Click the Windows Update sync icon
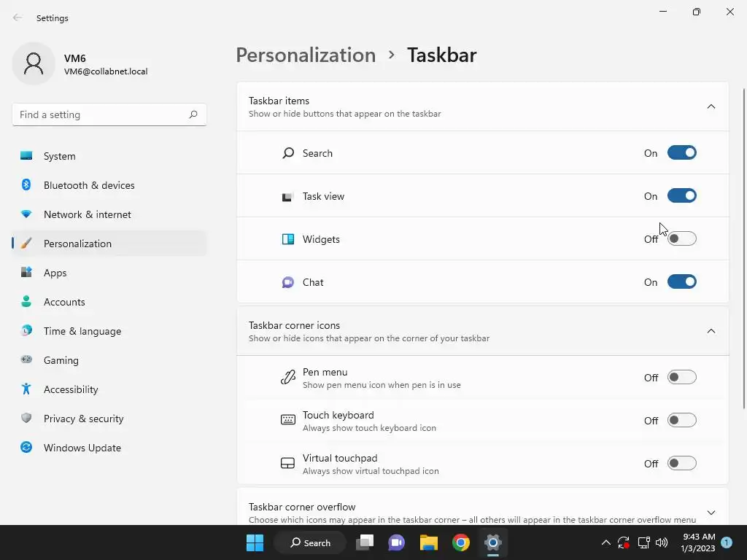Viewport: 747px width, 560px height. point(26,447)
